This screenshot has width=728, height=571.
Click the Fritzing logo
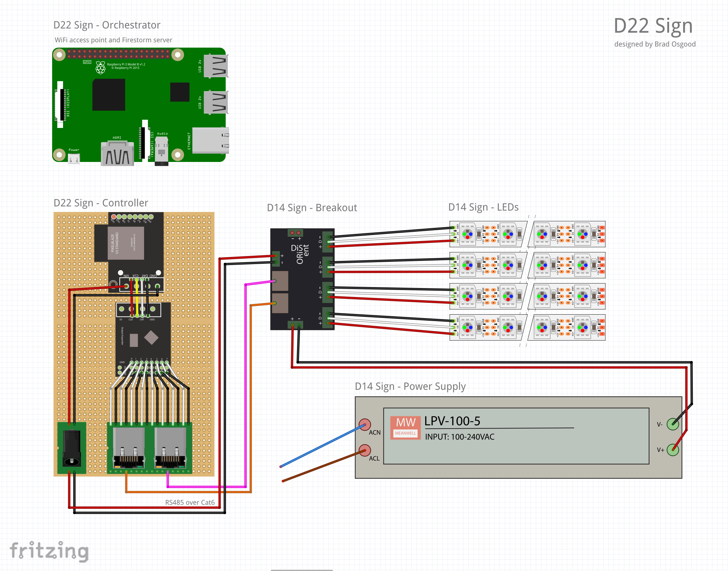(49, 550)
